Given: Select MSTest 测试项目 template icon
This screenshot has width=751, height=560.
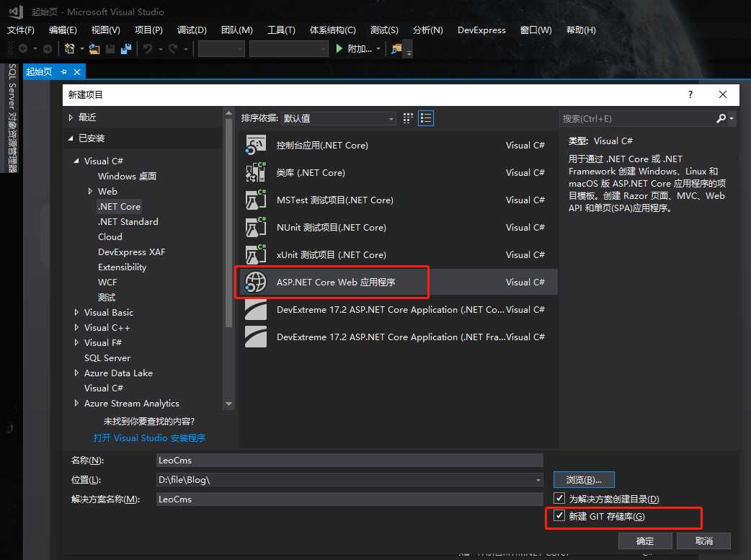Looking at the screenshot, I should [256, 200].
